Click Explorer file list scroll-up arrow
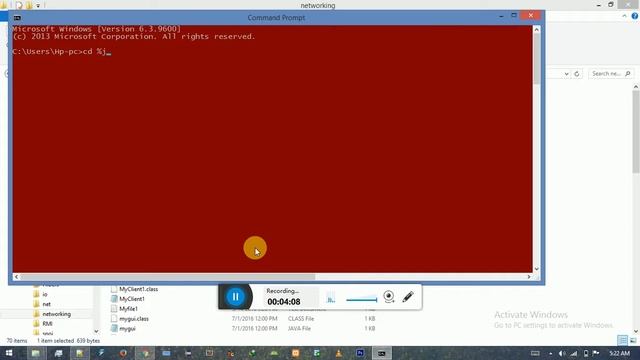This screenshot has height=360, width=640. [636, 87]
